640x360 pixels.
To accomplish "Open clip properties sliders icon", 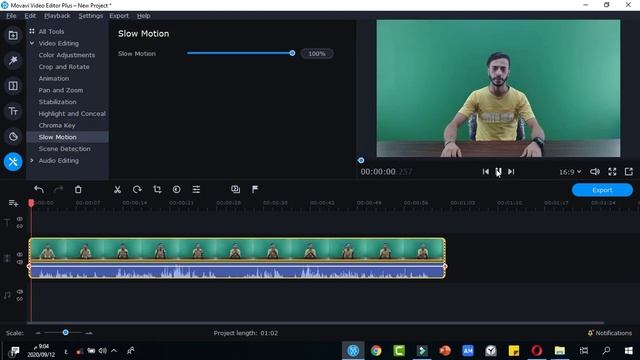I will pyautogui.click(x=196, y=189).
